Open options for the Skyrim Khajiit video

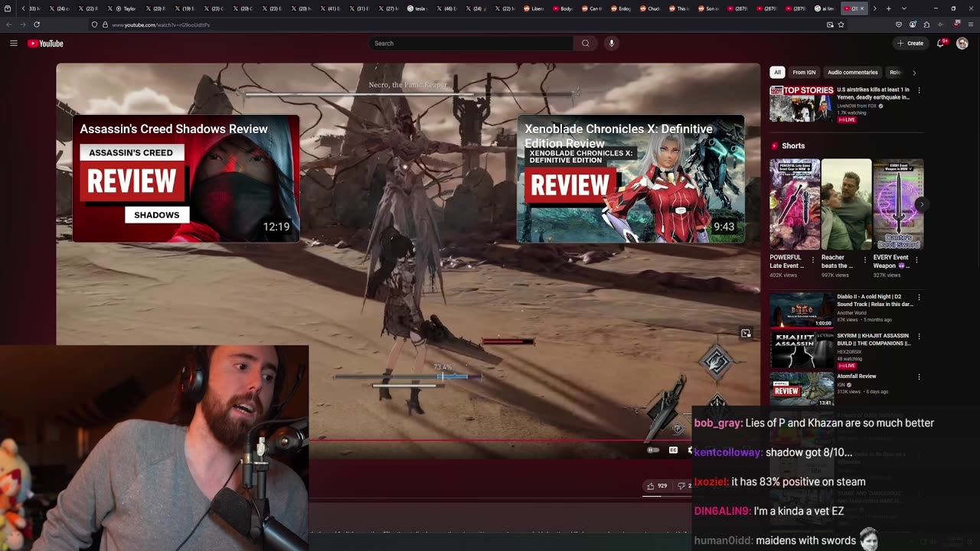tap(919, 337)
